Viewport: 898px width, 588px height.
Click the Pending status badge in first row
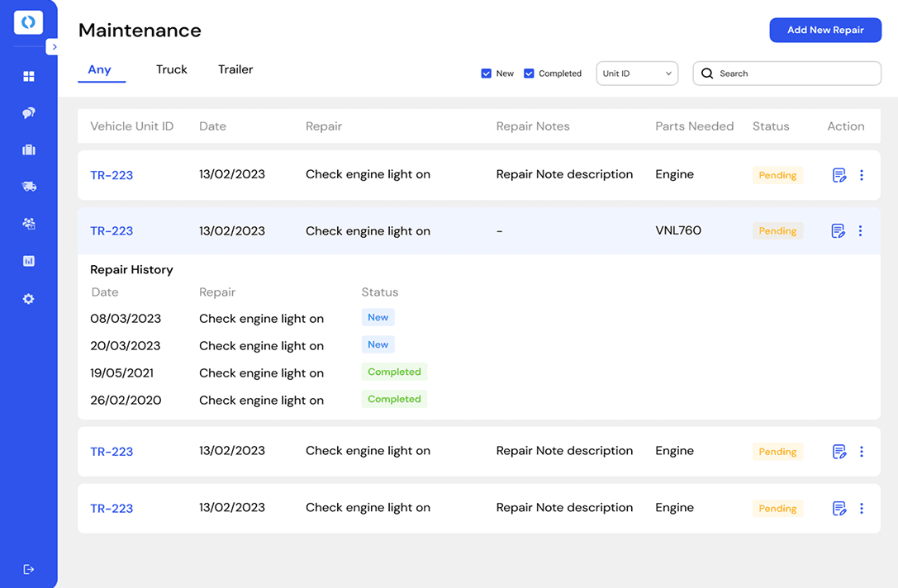click(777, 175)
